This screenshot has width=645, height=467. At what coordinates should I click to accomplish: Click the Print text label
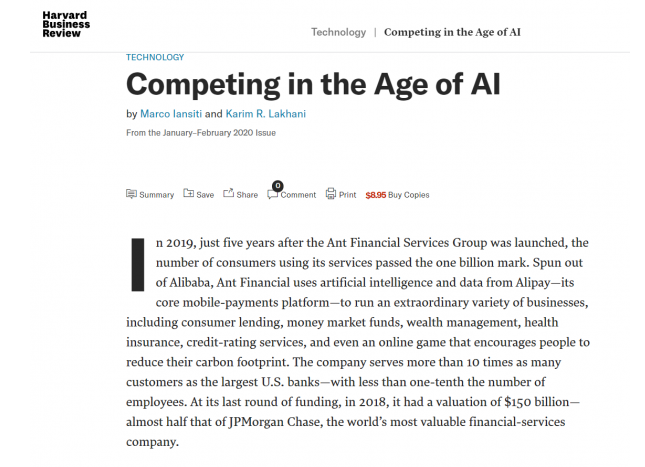pos(348,195)
